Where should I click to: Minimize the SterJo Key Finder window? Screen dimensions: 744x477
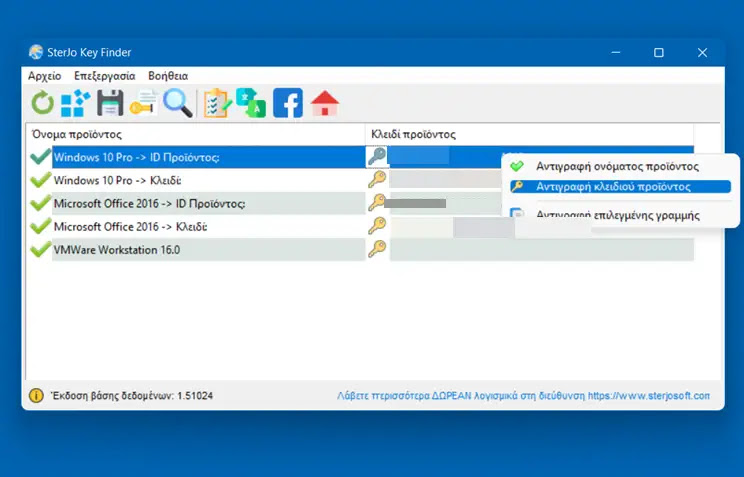(616, 52)
